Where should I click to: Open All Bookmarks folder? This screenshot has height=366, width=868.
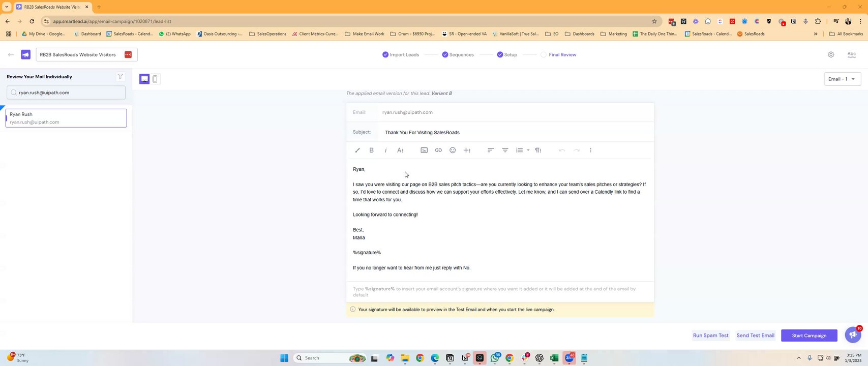point(846,34)
